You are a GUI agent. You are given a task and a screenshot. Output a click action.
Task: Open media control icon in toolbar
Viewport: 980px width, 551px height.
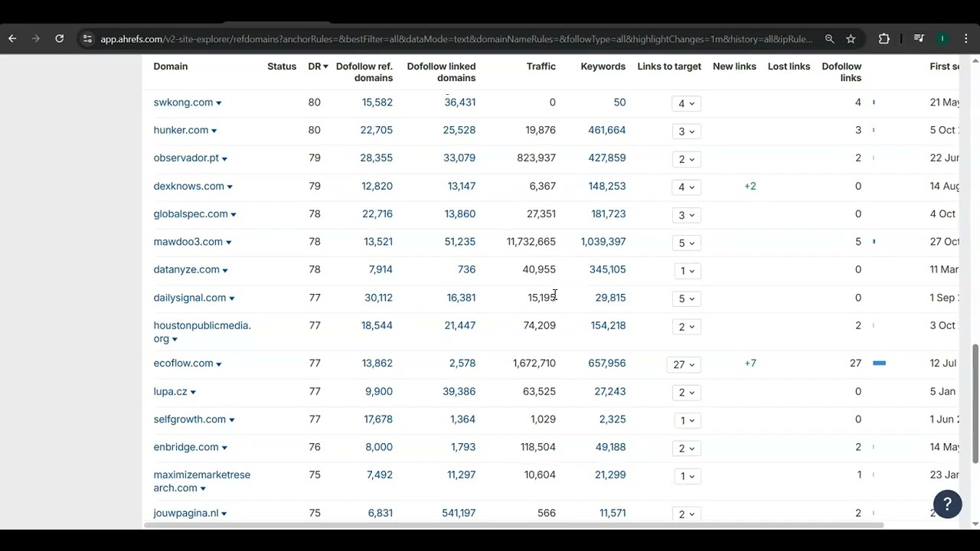tap(919, 39)
